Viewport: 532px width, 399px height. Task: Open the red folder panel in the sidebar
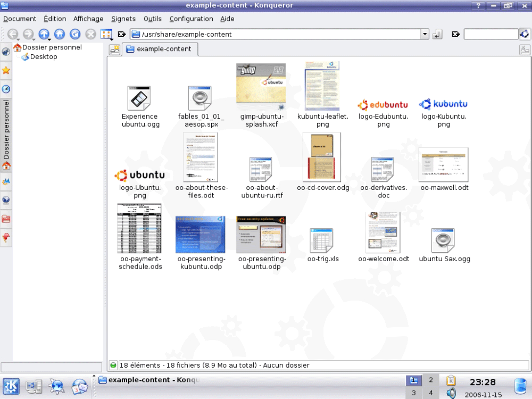pyautogui.click(x=6, y=219)
